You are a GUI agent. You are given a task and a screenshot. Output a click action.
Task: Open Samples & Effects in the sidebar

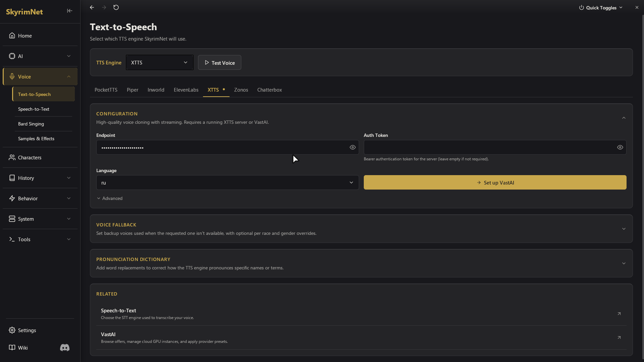(x=44, y=139)
